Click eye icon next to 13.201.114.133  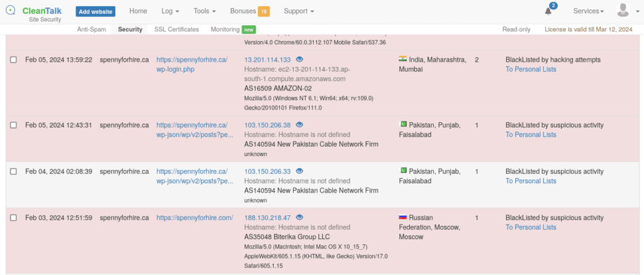point(299,60)
